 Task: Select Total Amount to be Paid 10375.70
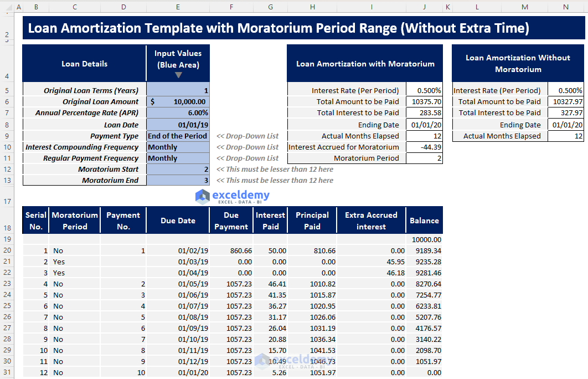point(425,102)
